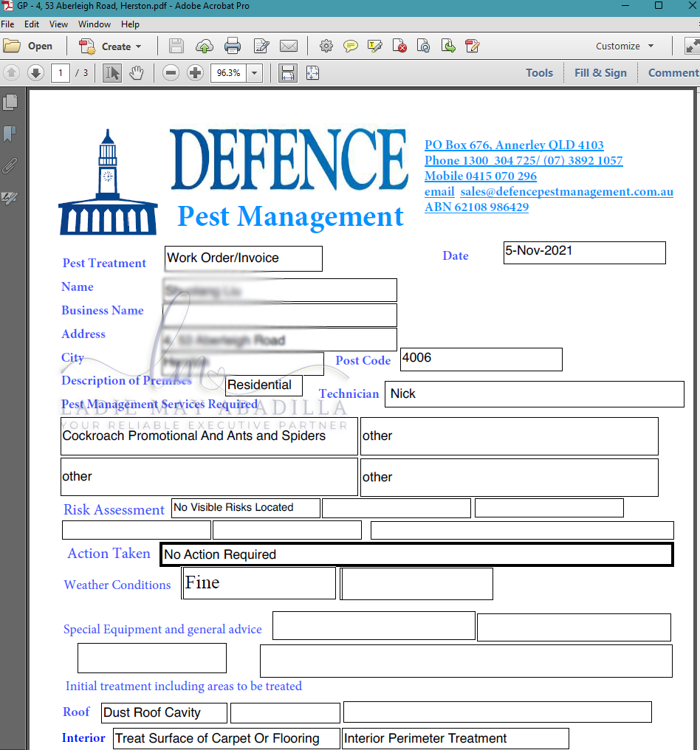The width and height of the screenshot is (700, 750).
Task: Click the Save file icon
Action: (x=176, y=46)
